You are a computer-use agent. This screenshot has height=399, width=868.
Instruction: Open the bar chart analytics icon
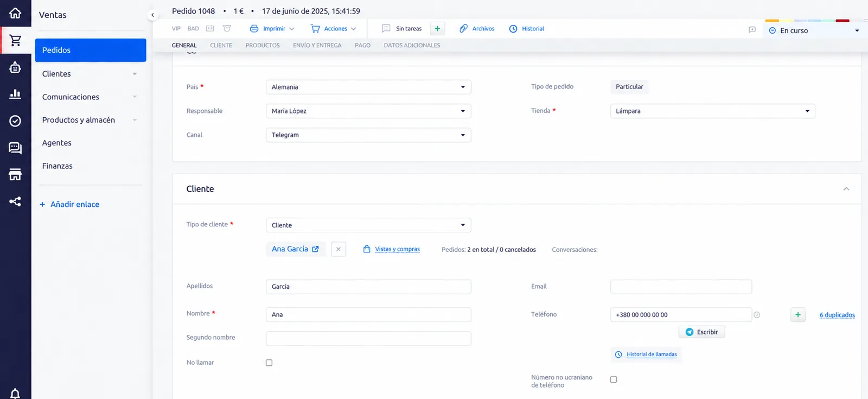[15, 94]
